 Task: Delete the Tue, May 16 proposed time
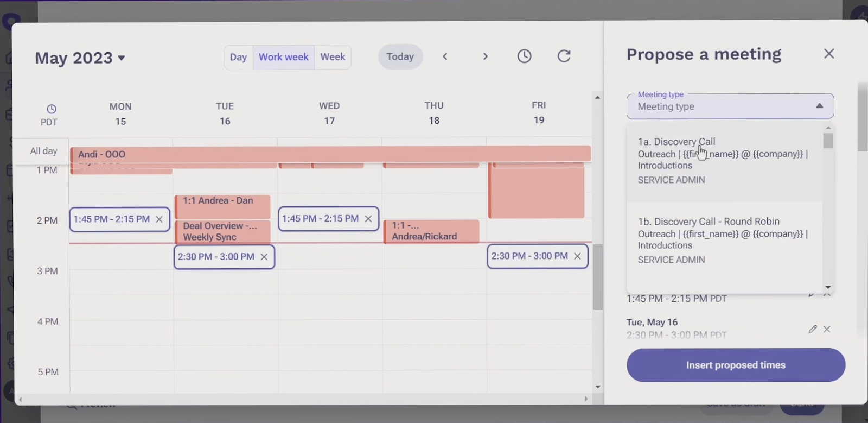click(827, 329)
